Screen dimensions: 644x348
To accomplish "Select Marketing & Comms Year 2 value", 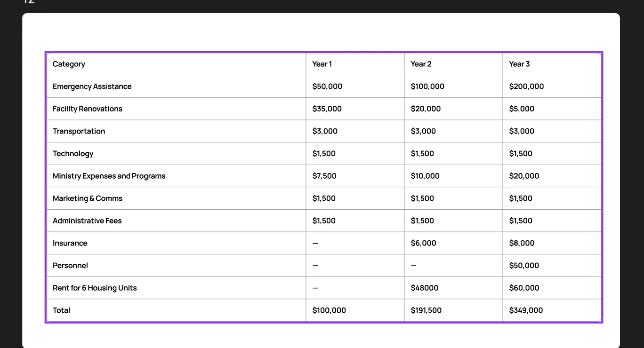I will [422, 198].
